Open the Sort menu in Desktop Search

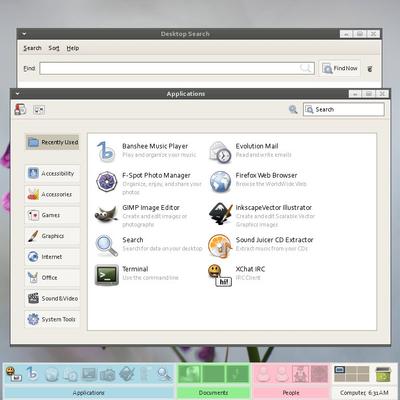[x=54, y=48]
